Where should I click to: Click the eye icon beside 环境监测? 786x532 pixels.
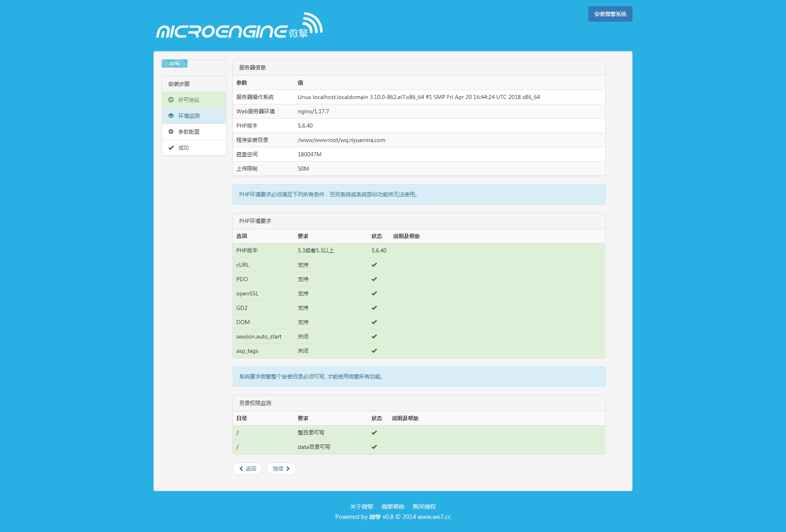[x=171, y=116]
